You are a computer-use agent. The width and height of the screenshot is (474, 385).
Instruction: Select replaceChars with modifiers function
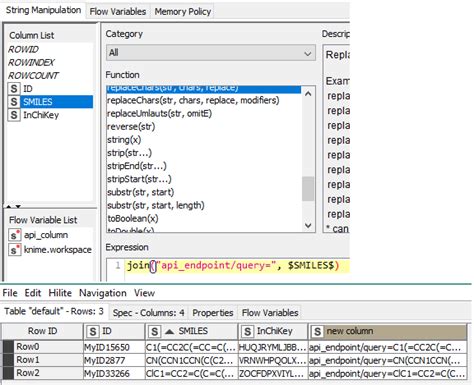pyautogui.click(x=193, y=100)
